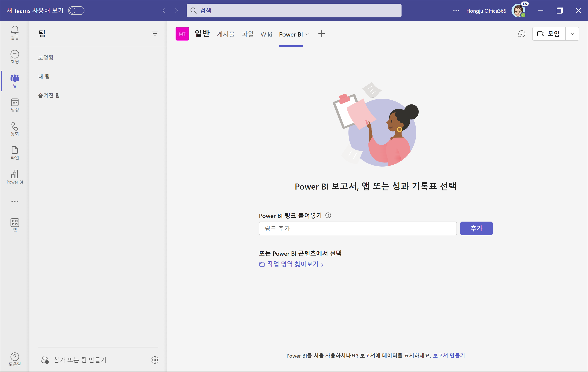This screenshot has height=372, width=588.
Task: Browse workspaces (작업 영역 찾아보기) link
Action: pos(292,264)
